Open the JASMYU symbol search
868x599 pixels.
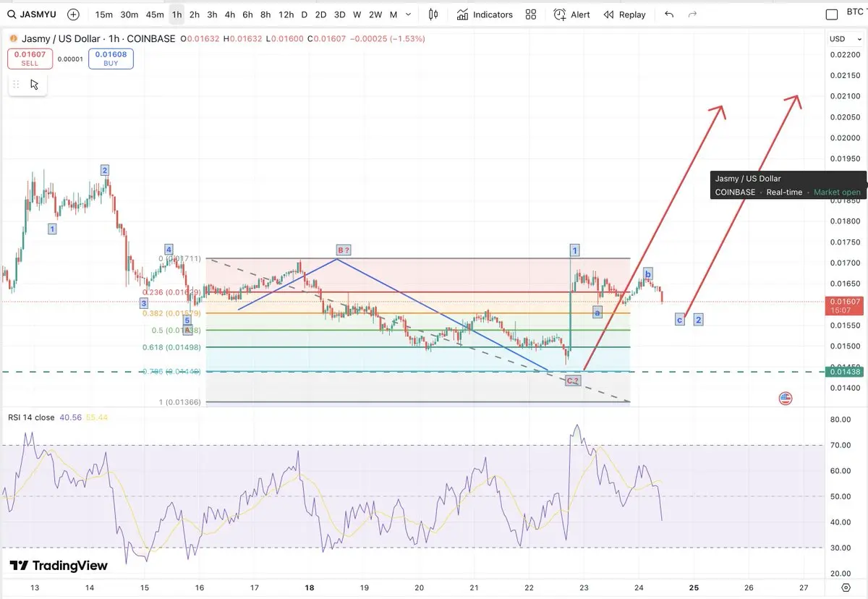[x=33, y=14]
